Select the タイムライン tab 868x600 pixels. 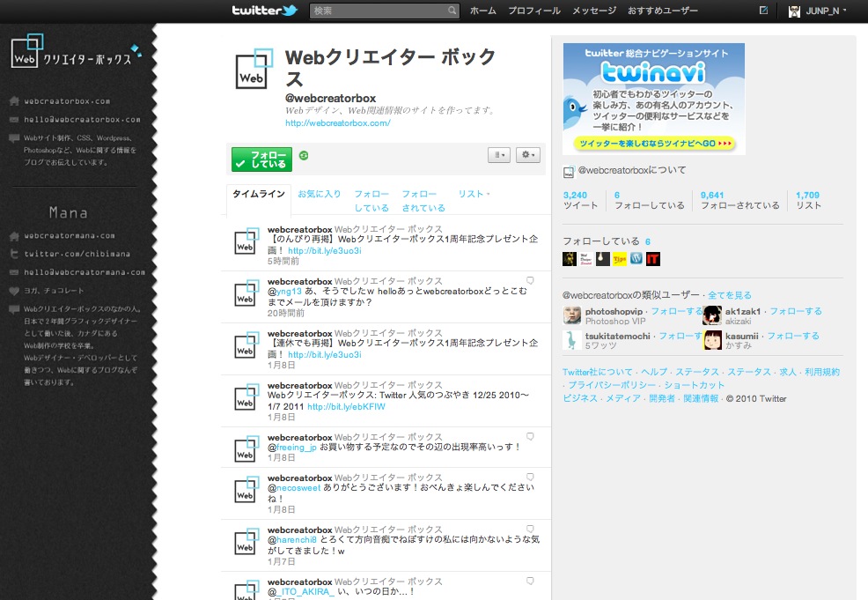(259, 194)
